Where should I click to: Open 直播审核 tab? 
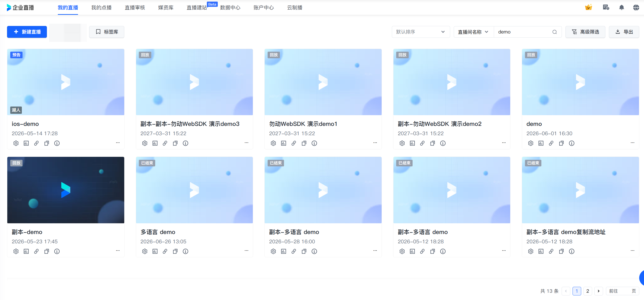pyautogui.click(x=135, y=8)
